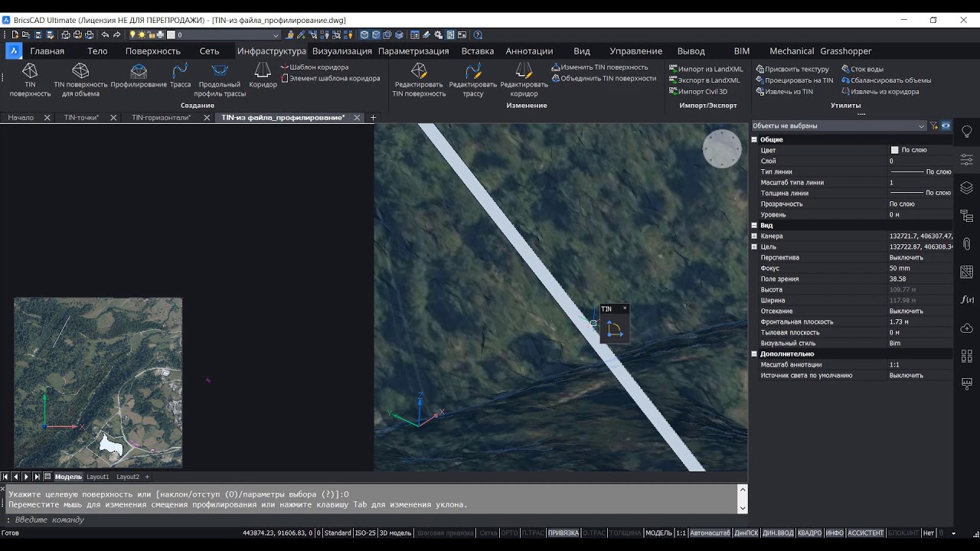980x551 pixels.
Task: Close the TIN quad popup
Action: click(x=625, y=308)
